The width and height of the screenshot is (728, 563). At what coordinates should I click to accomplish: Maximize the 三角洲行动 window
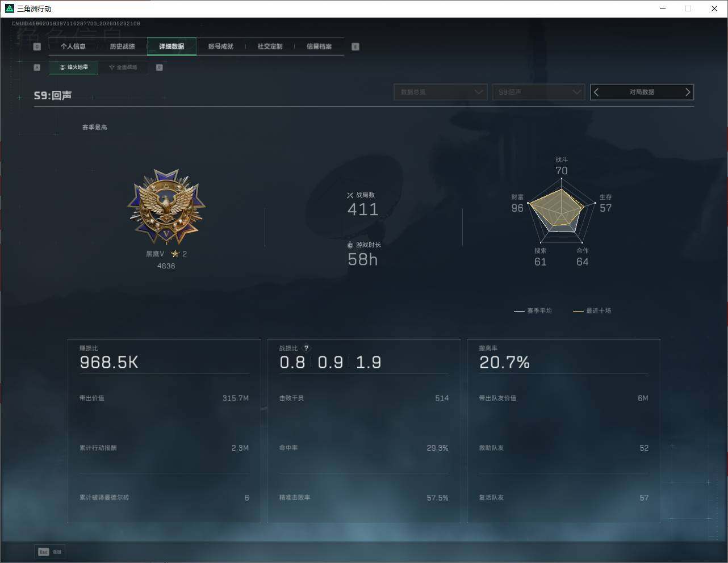pos(688,9)
